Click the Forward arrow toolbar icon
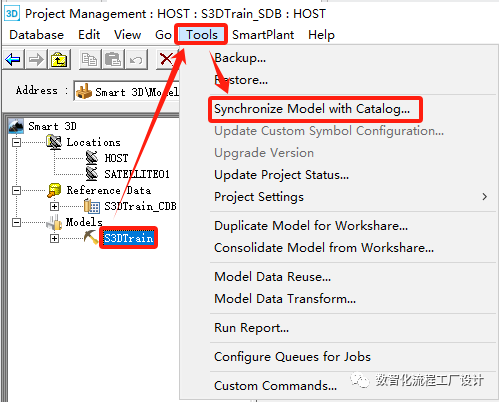The width and height of the screenshot is (499, 402). click(36, 60)
